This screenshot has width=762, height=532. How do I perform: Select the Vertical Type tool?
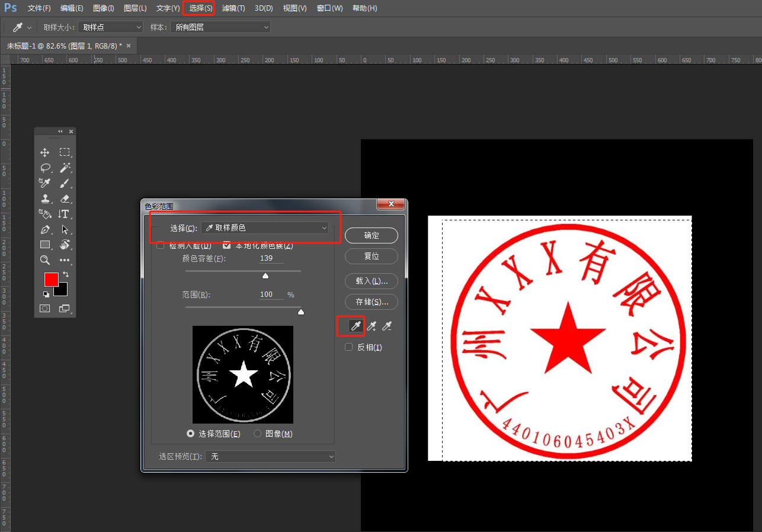(x=65, y=214)
